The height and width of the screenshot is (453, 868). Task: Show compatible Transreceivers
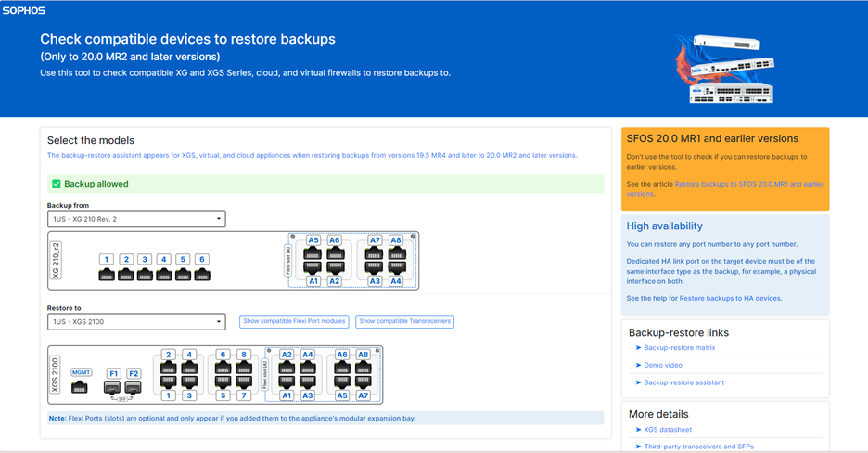point(404,321)
